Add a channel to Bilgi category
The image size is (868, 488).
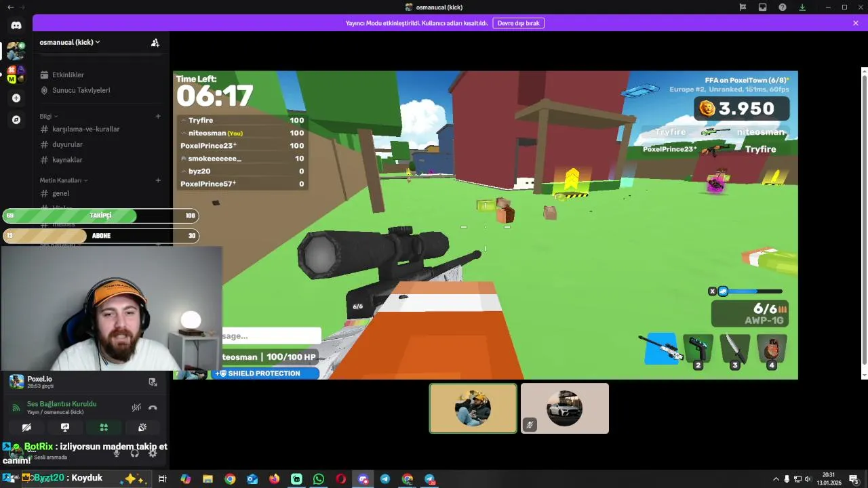point(158,116)
